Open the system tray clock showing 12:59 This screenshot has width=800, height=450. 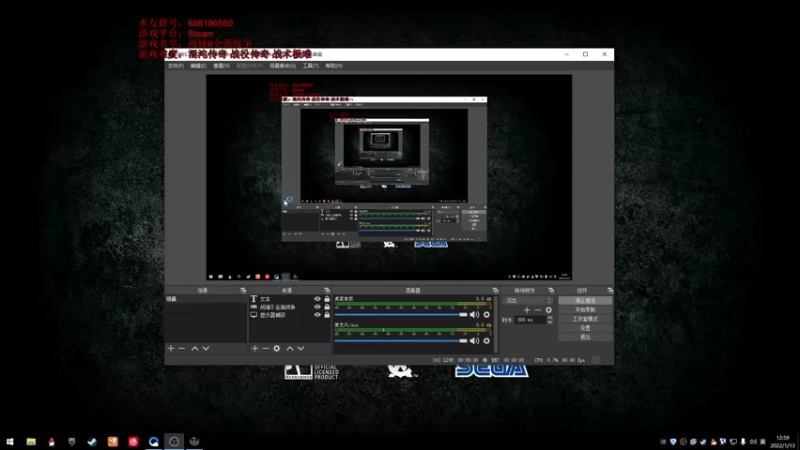[x=783, y=442]
